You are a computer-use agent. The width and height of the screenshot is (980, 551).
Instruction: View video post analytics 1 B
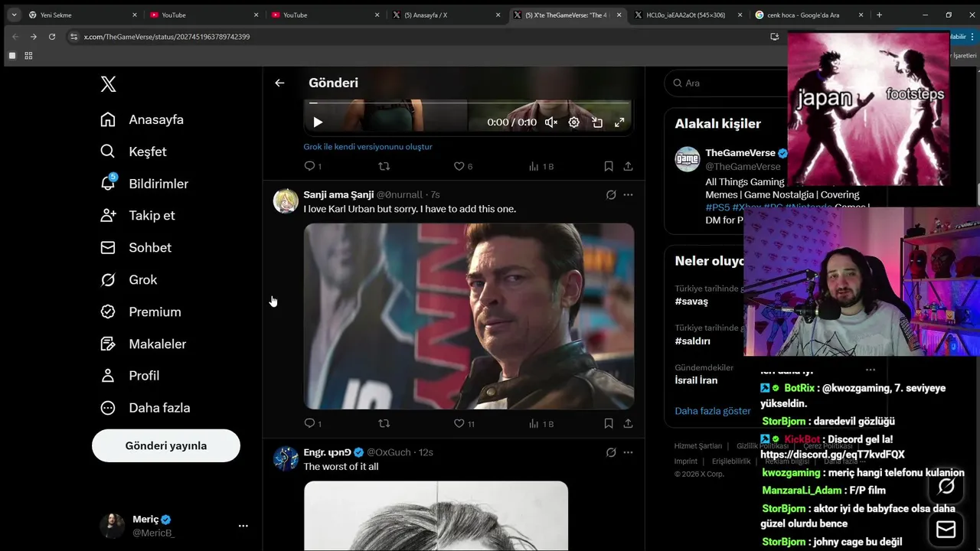click(x=541, y=166)
